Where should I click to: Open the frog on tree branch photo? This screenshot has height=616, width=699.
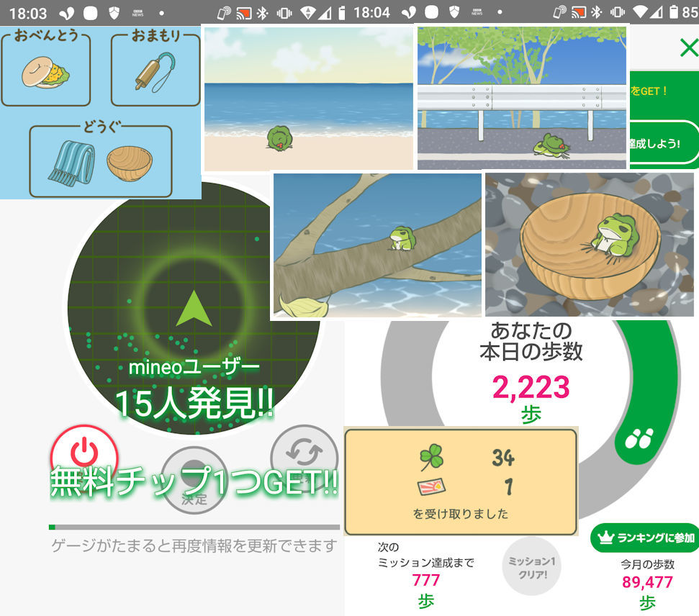click(x=377, y=245)
